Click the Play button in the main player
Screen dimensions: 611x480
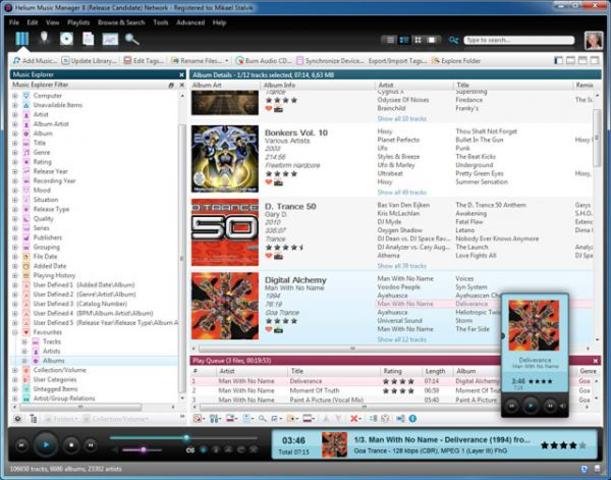(x=46, y=445)
